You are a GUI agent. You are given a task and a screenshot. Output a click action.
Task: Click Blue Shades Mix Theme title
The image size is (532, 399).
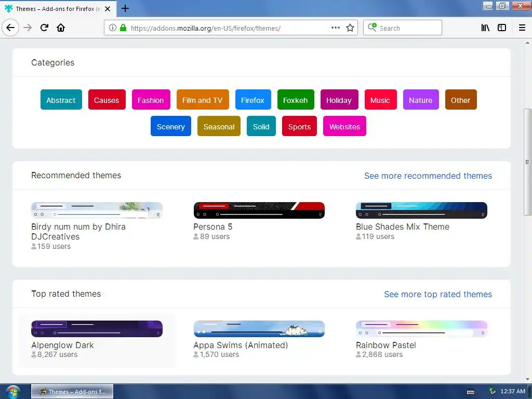(x=403, y=227)
